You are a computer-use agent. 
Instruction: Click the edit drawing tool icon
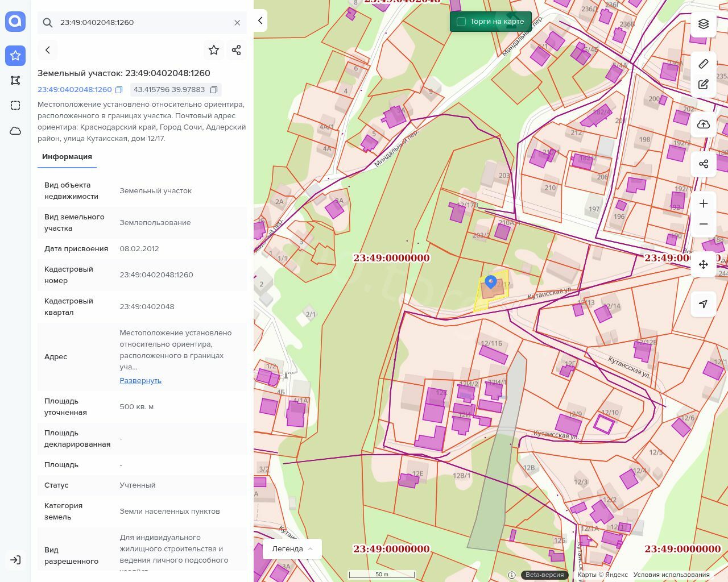click(x=704, y=85)
